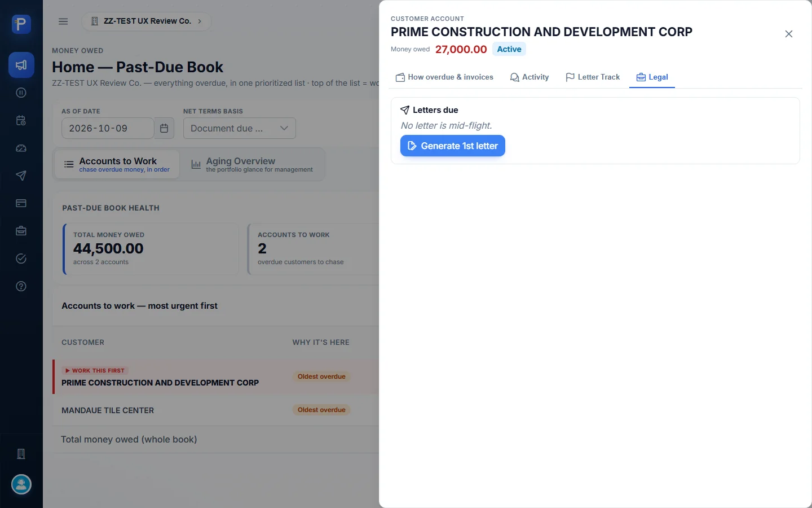The image size is (812, 508).
Task: Click the Total Money Owed 44,500.00 card
Action: pyautogui.click(x=151, y=249)
